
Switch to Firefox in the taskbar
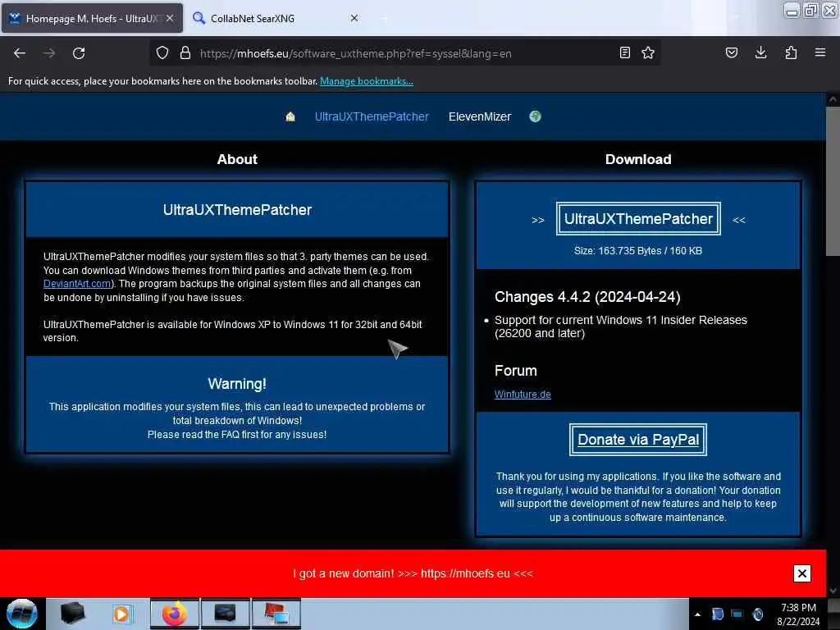(x=175, y=614)
